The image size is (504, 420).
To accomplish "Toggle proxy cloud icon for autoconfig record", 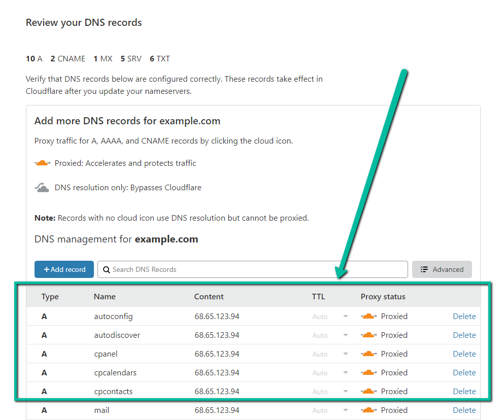I will 368,316.
